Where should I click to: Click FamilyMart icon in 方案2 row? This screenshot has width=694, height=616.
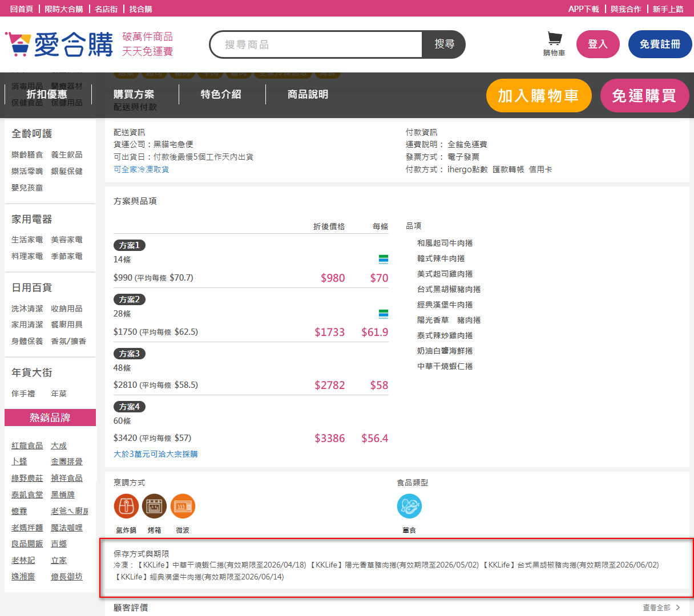[384, 314]
